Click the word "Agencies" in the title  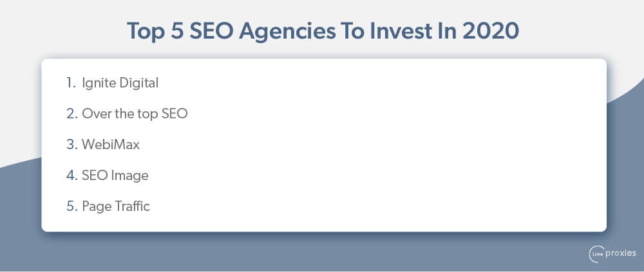(x=287, y=32)
